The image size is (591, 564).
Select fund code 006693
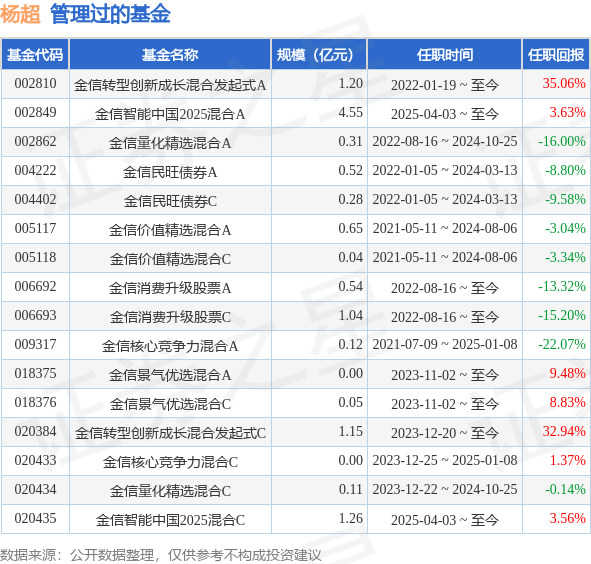[x=35, y=316]
